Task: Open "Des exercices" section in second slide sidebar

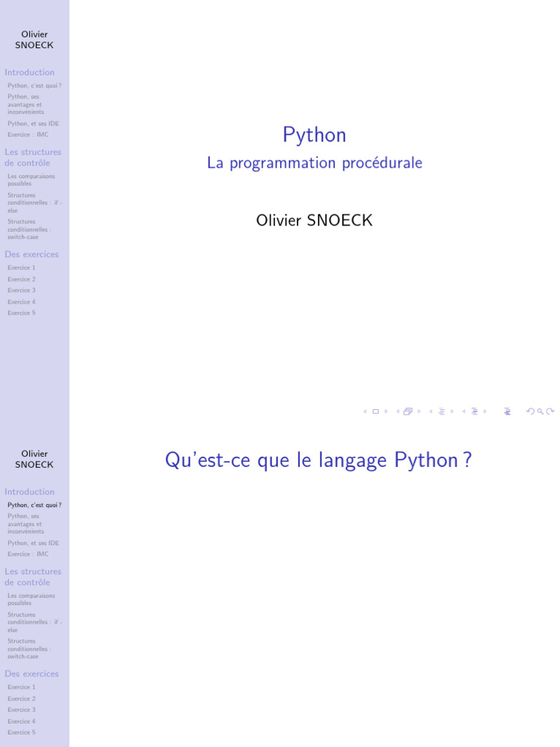Action: pos(31,674)
